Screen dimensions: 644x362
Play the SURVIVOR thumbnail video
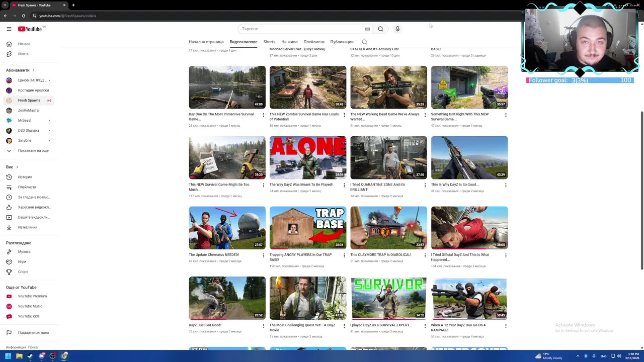pos(388,298)
